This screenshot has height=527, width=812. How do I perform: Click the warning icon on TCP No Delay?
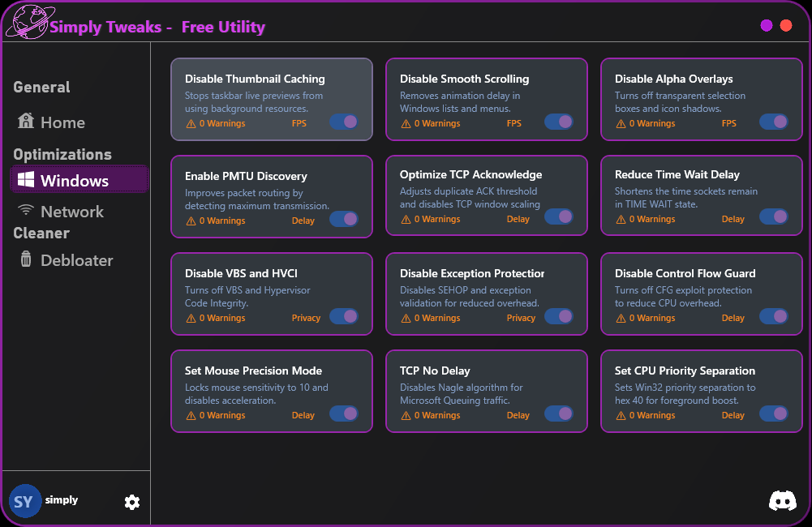coord(406,416)
